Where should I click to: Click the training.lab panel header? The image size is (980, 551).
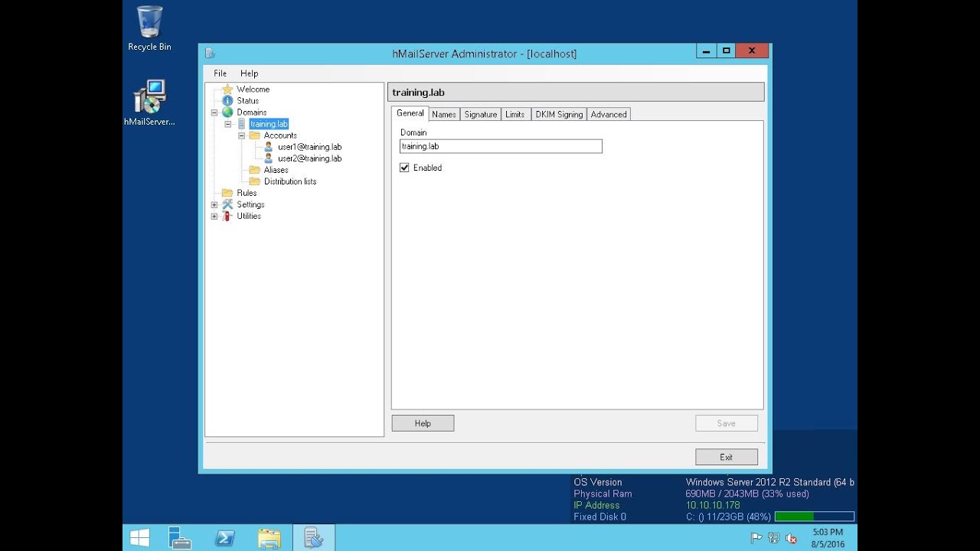pos(576,92)
